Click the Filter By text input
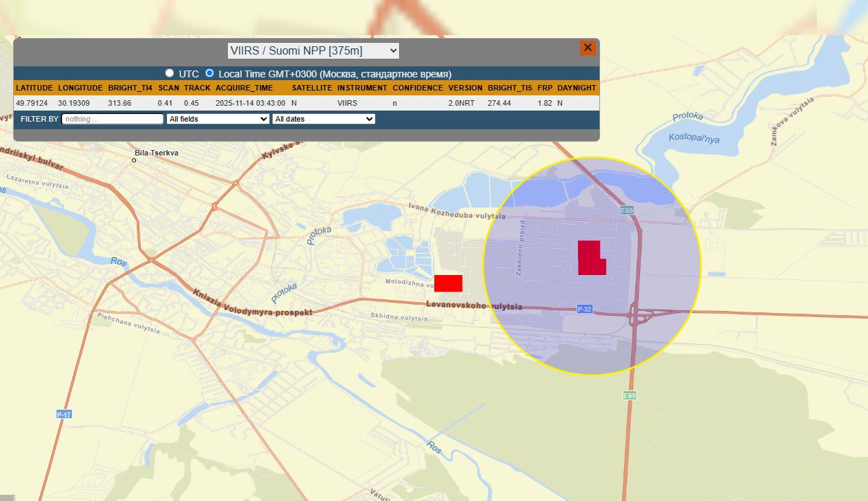The height and width of the screenshot is (501, 868). [113, 119]
